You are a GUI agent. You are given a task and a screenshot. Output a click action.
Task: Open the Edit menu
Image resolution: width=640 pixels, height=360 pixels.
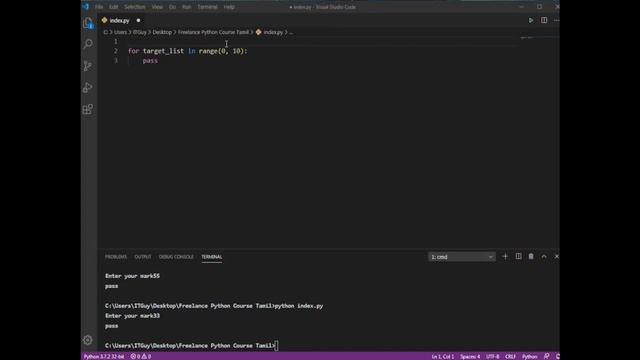113,7
